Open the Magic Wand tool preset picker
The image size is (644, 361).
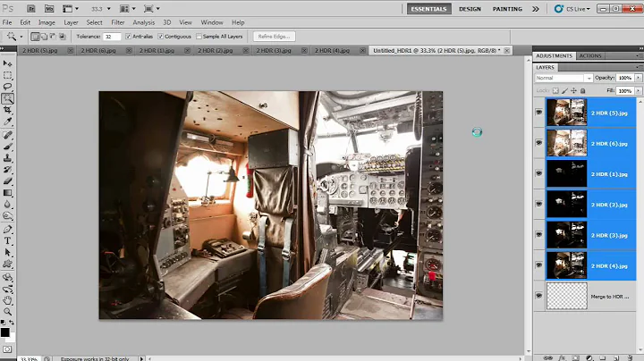click(x=21, y=37)
